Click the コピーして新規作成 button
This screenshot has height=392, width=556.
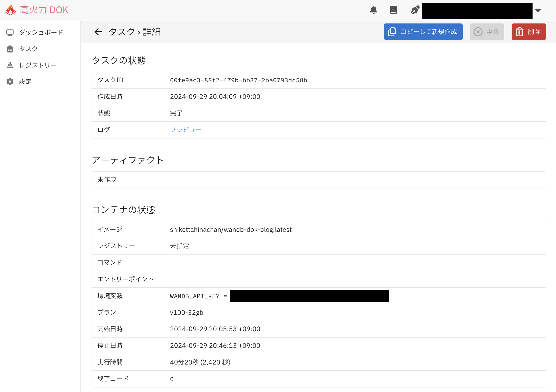pos(423,32)
